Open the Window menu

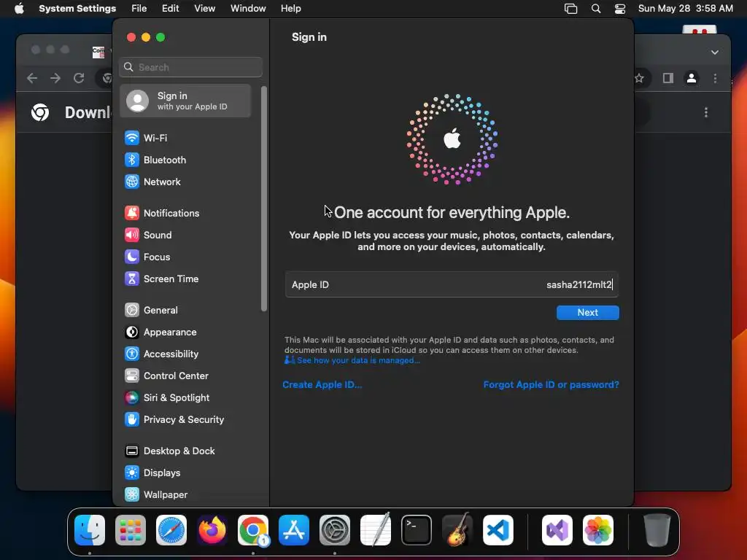point(248,9)
